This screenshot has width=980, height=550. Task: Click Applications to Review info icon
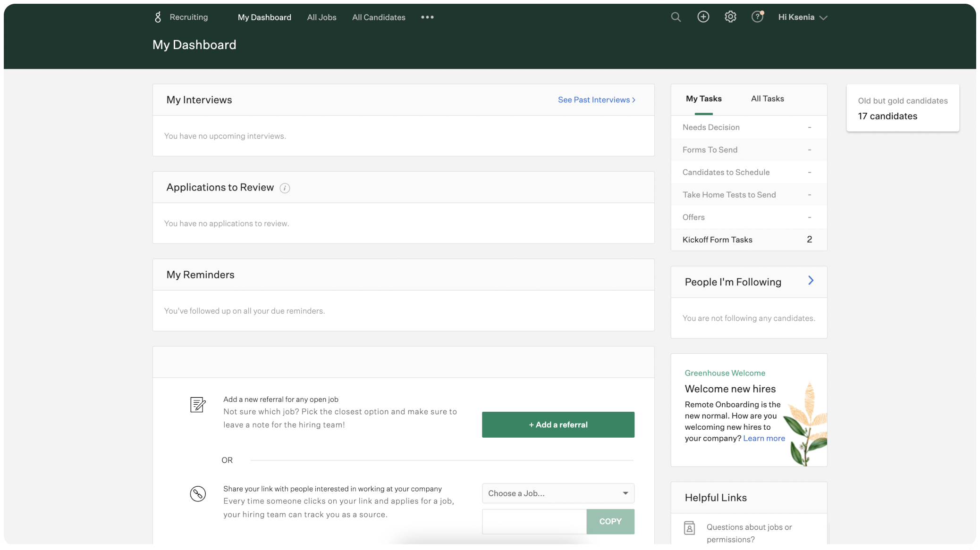coord(285,188)
